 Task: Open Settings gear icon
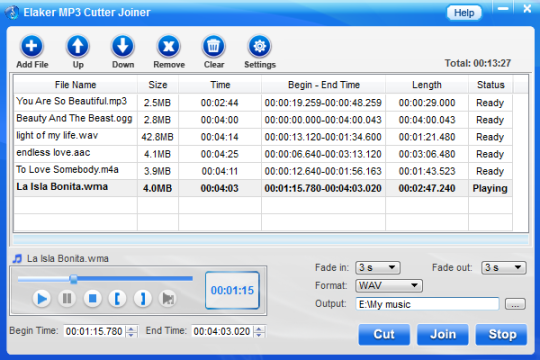click(260, 46)
